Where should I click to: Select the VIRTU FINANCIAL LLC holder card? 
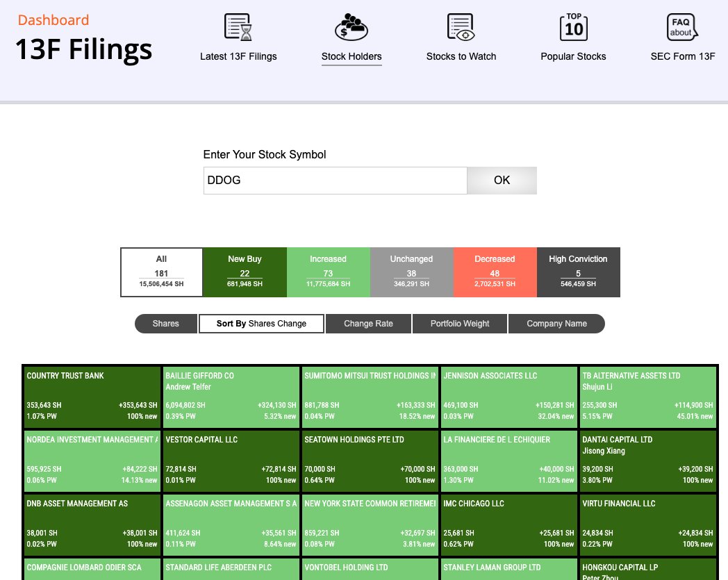(647, 524)
